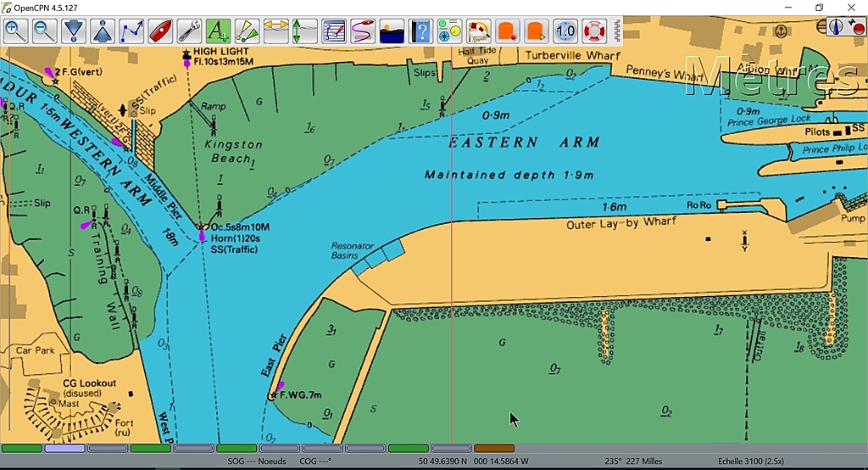Start the Create Route tool
868x470 pixels.
coord(131,31)
